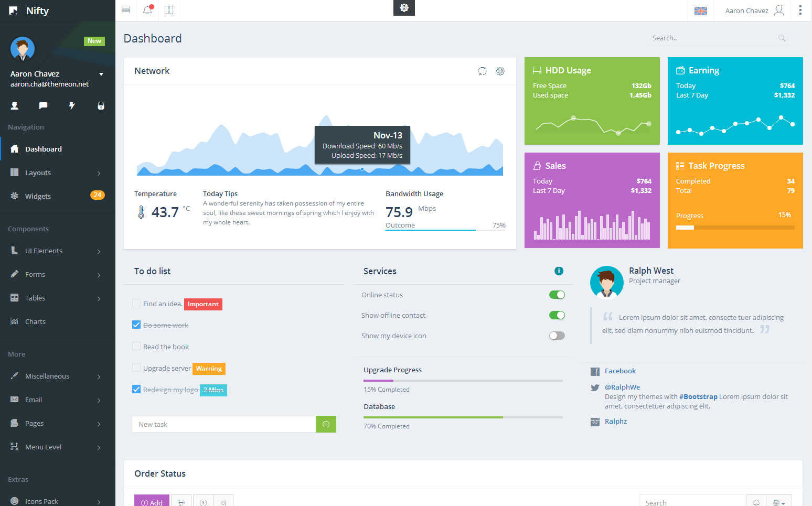Click Ralph West profile picture

(x=606, y=282)
